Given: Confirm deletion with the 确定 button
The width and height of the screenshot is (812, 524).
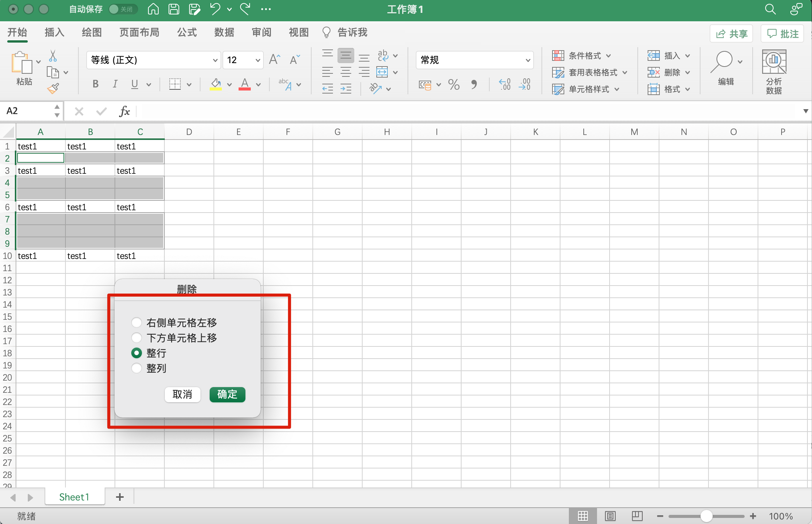Looking at the screenshot, I should (227, 394).
